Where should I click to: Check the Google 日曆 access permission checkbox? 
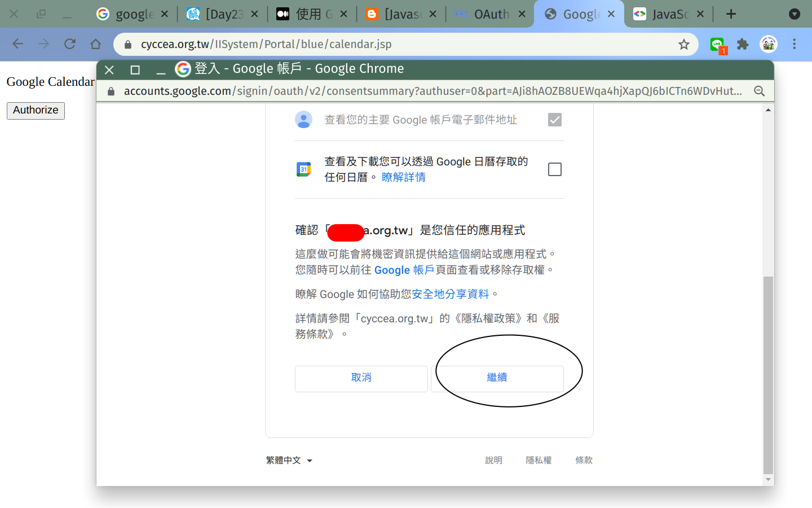click(555, 169)
